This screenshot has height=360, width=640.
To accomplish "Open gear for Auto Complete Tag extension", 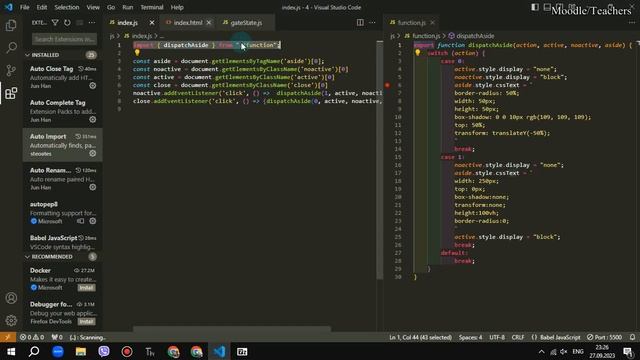I will point(93,120).
